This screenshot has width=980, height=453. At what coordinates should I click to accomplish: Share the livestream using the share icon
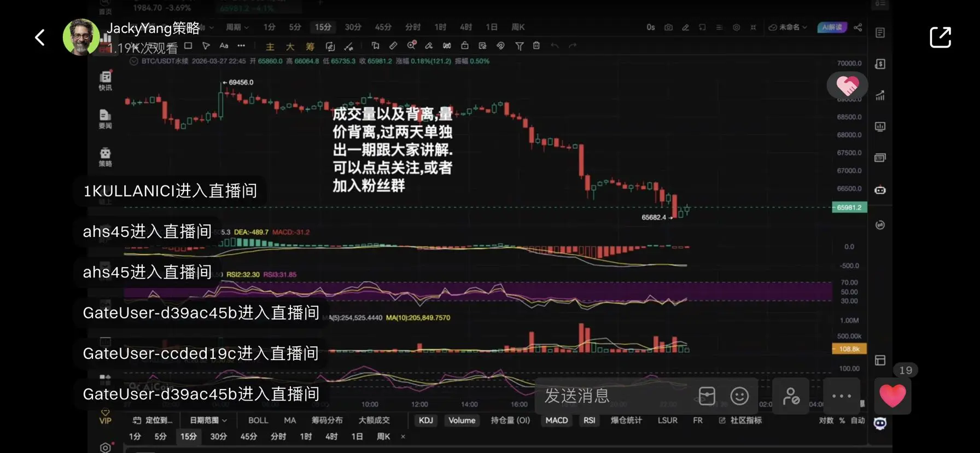click(x=940, y=37)
